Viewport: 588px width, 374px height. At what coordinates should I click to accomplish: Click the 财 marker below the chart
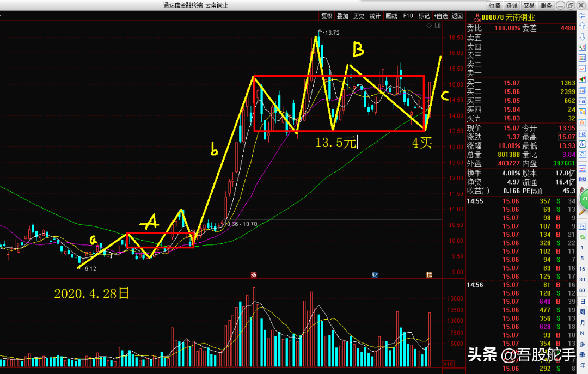pos(375,275)
